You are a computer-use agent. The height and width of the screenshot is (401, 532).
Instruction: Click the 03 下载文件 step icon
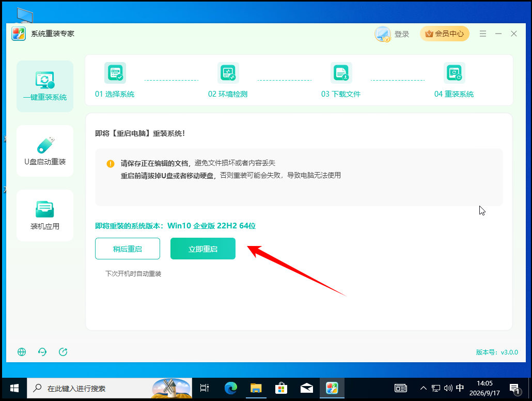click(x=341, y=73)
